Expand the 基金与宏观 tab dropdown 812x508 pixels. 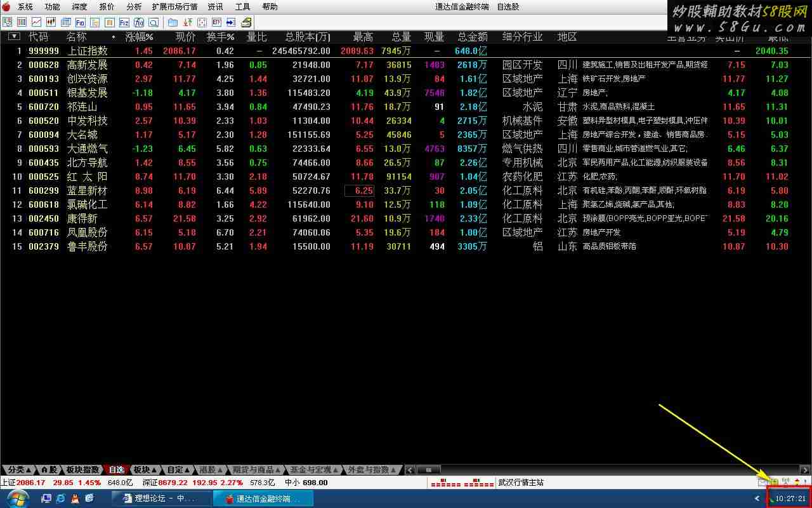(x=336, y=470)
